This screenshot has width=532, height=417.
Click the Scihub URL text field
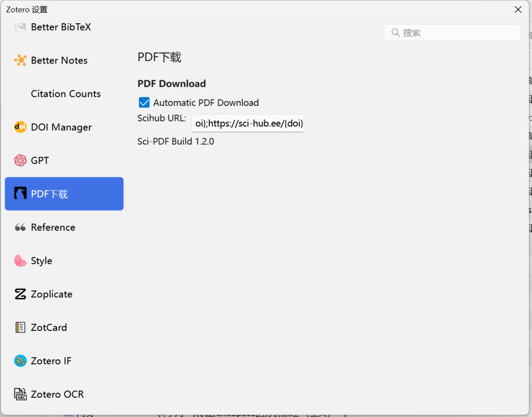[248, 123]
